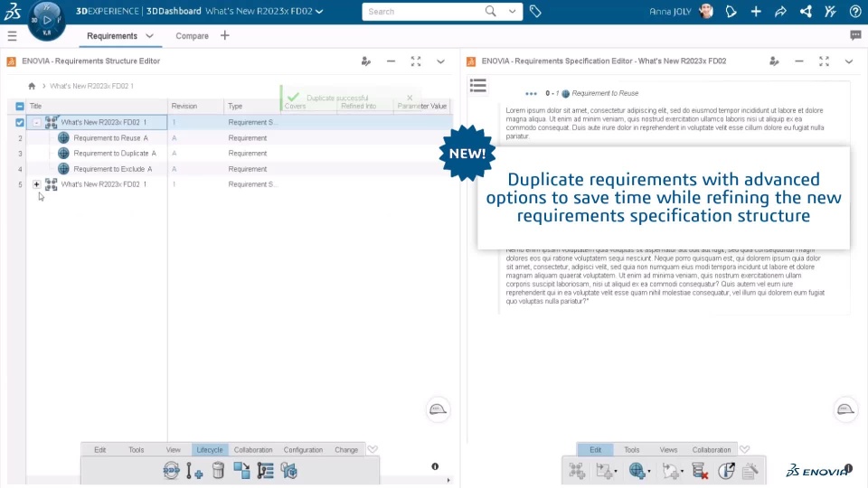Go to home breadcrumb icon
The width and height of the screenshot is (868, 488).
[32, 86]
